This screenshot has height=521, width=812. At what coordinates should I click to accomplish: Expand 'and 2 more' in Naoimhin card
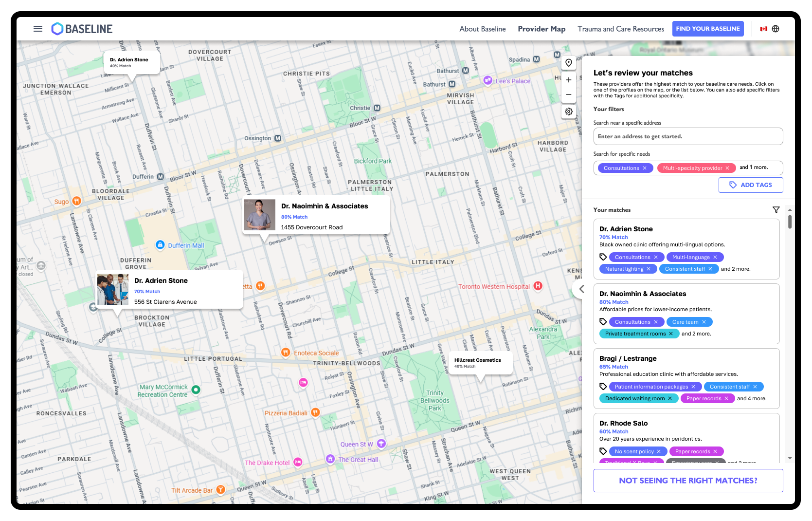(696, 334)
